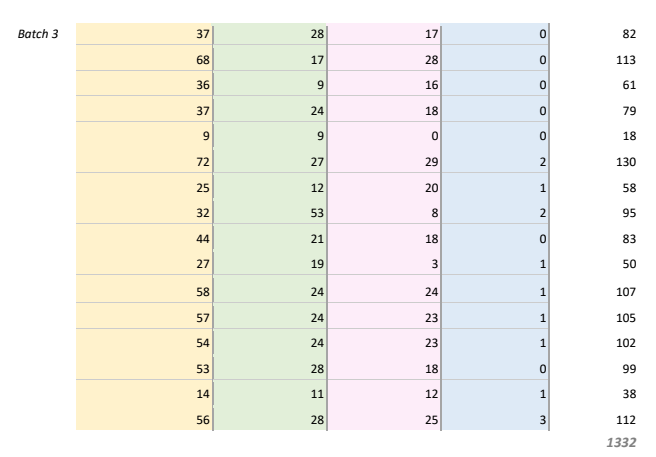Click the row total 130
Viewport: 656px width, 457px height.
623,161
